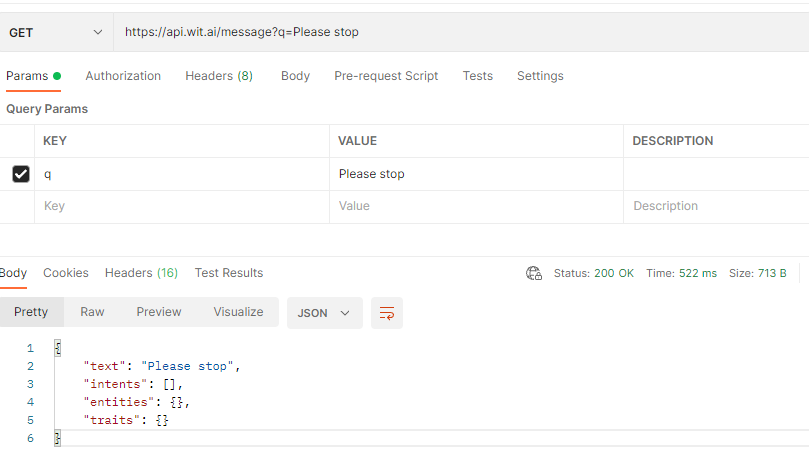This screenshot has width=809, height=474.
Task: Go to the Tests tab
Action: click(477, 76)
